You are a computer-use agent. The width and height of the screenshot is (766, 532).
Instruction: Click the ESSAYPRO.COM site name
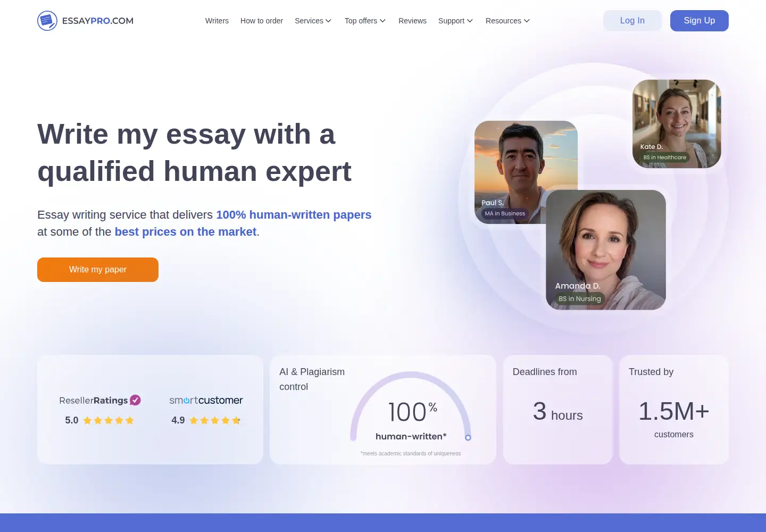click(98, 21)
